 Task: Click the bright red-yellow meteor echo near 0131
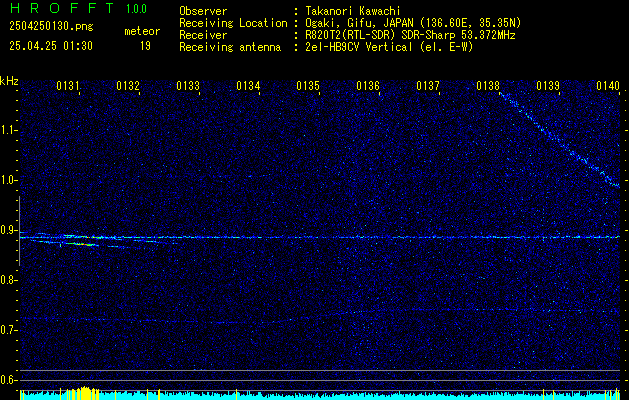click(x=82, y=244)
